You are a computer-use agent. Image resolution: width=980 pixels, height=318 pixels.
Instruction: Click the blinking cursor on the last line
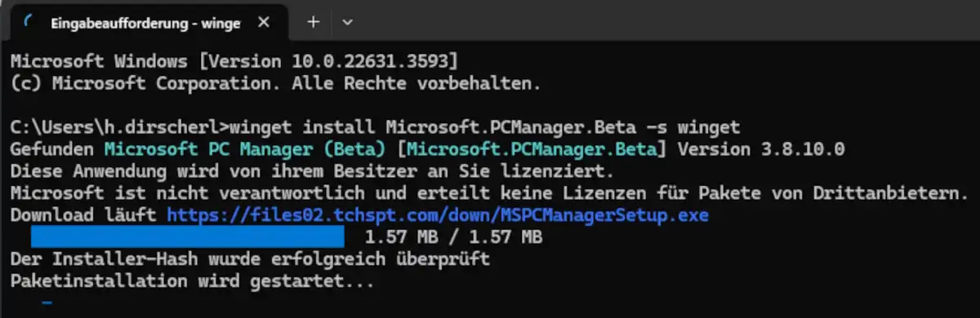click(47, 303)
